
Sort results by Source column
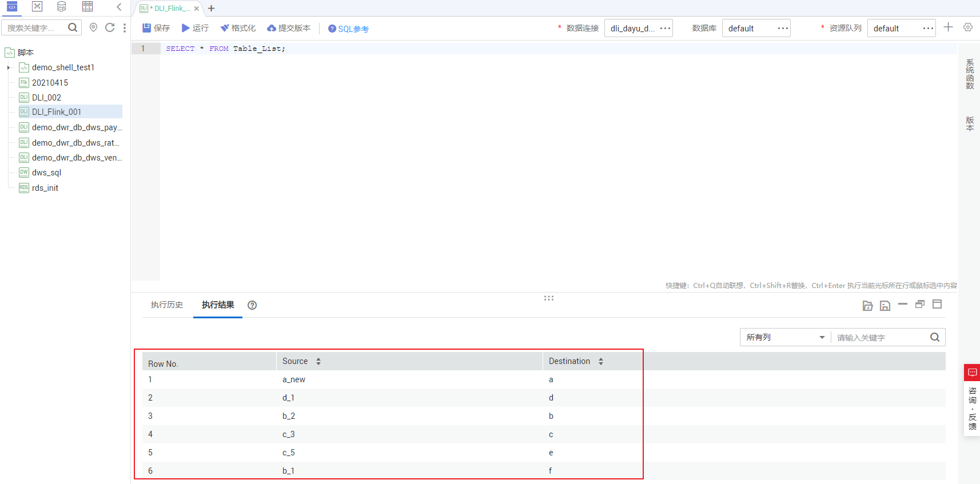318,361
